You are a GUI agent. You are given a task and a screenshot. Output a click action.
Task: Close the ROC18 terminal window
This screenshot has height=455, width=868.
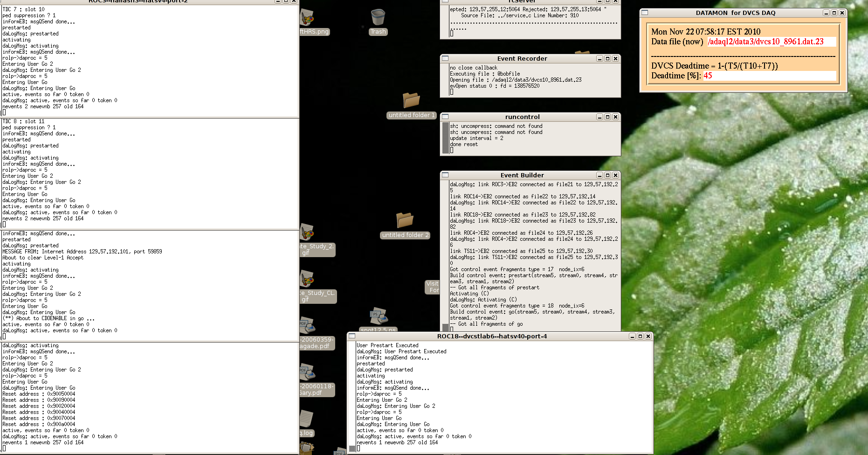[x=648, y=336]
